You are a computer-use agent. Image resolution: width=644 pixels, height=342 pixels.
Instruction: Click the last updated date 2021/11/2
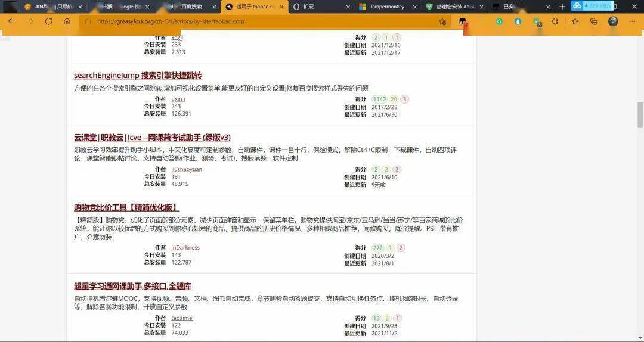385,334
